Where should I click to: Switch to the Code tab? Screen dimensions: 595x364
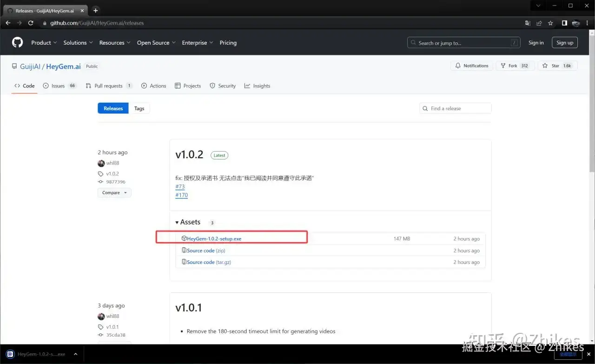pos(25,86)
